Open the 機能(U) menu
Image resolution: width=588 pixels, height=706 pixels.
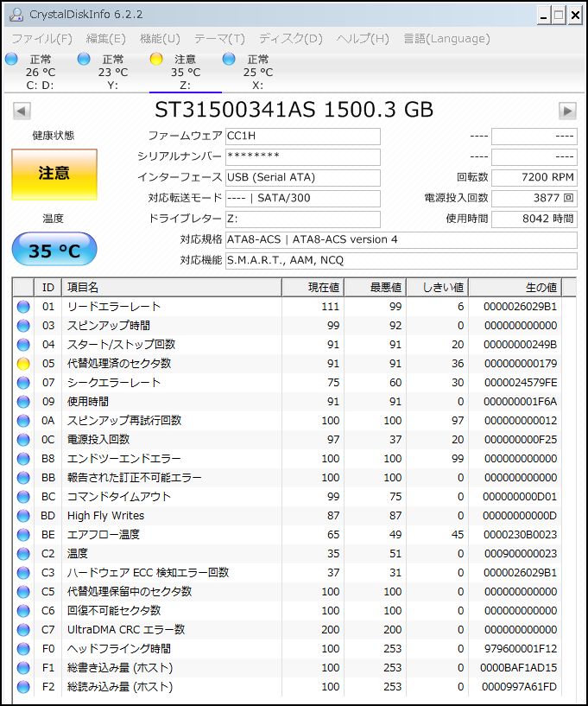160,39
